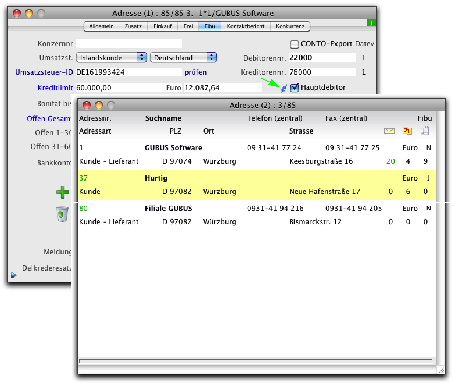
Task: Click the Fax (zentral) column header
Action: click(x=346, y=118)
